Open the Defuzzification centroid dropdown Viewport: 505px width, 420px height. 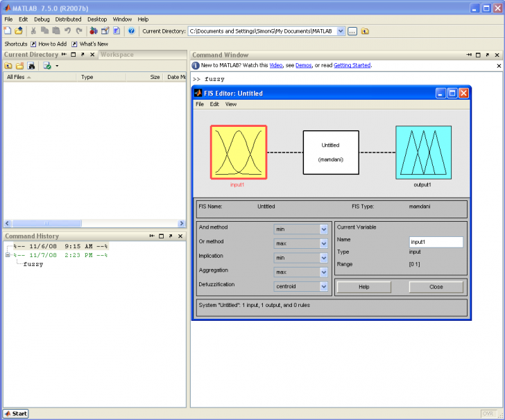point(324,286)
